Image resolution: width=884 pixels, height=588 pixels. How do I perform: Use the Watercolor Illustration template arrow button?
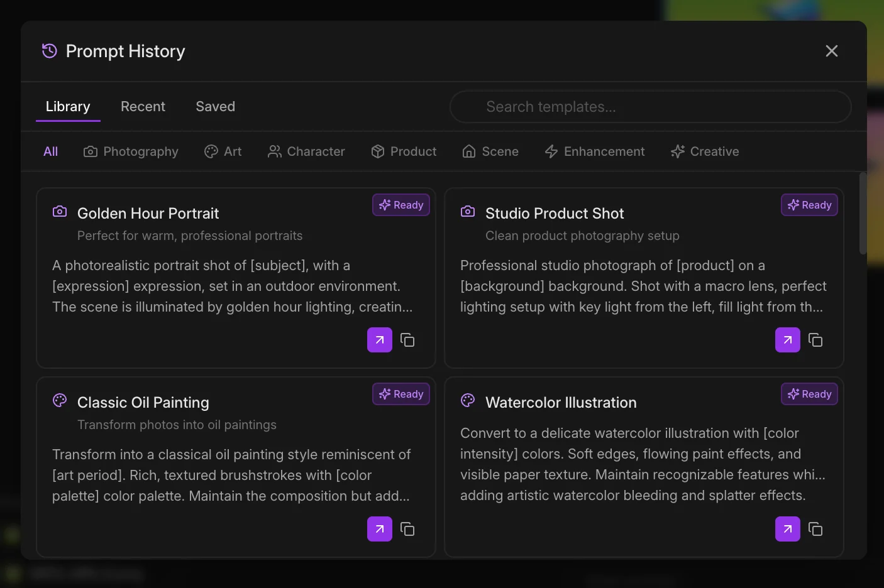coord(787,529)
